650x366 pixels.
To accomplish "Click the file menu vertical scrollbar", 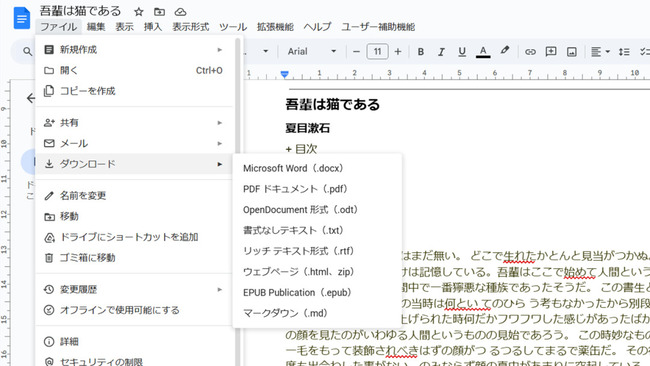I will 238,202.
